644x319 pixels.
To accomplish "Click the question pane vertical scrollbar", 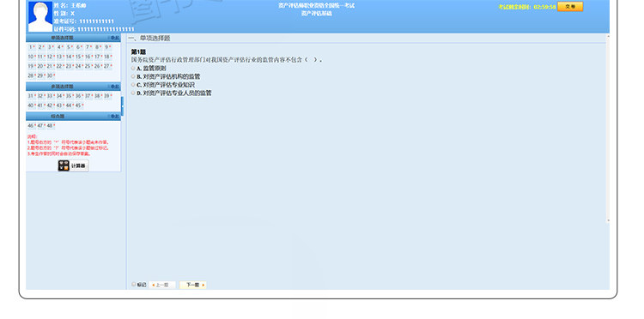I will coord(608,129).
